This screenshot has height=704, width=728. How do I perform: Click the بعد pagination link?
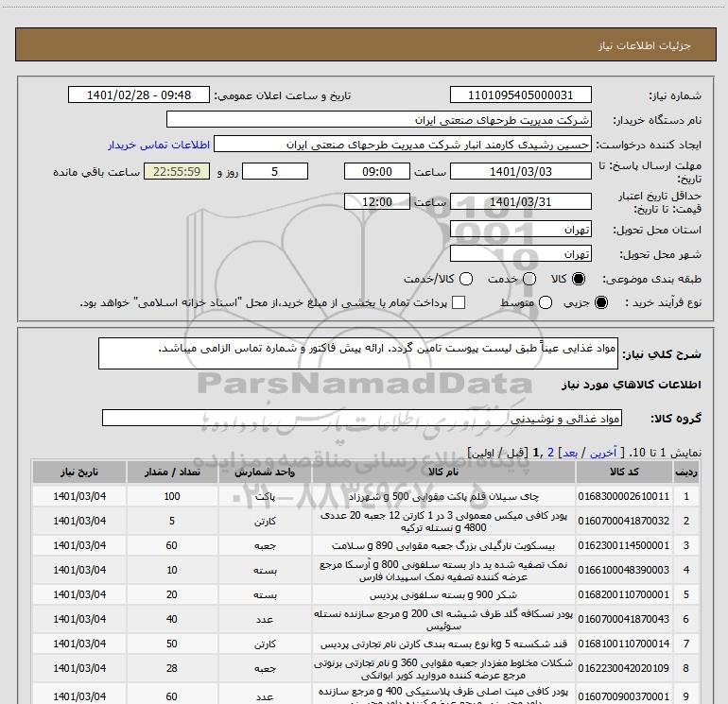(570, 453)
